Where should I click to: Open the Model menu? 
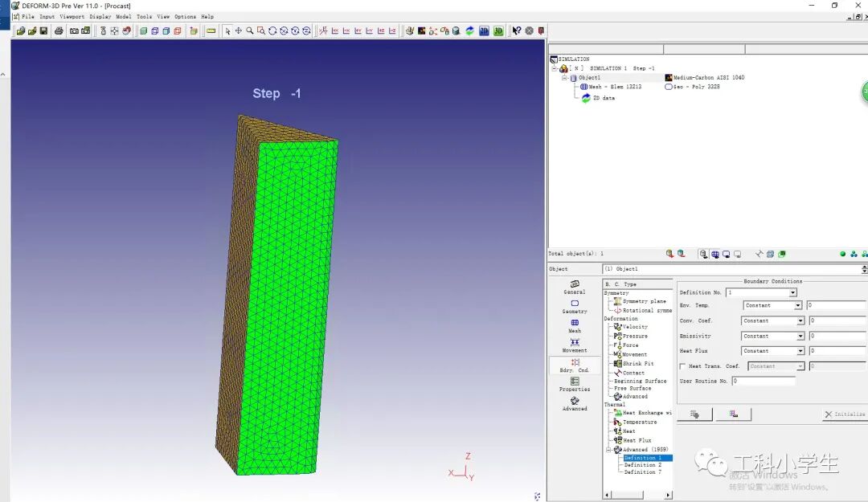[124, 17]
